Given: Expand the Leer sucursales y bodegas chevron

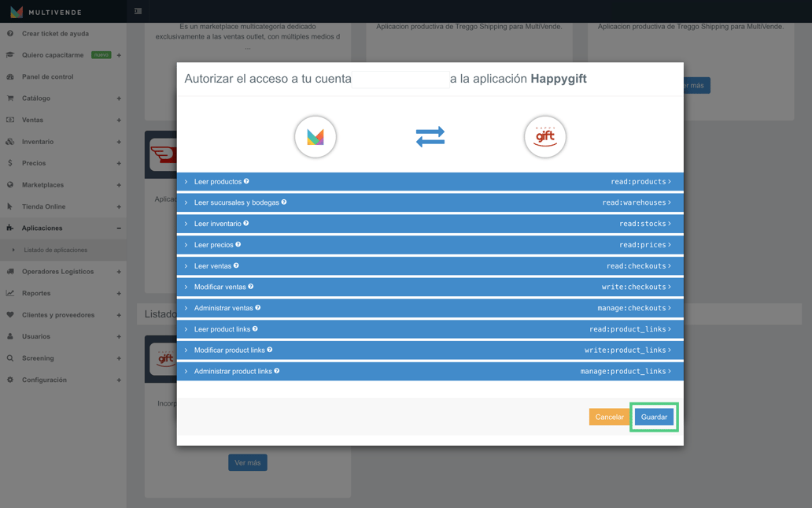Looking at the screenshot, I should 186,202.
